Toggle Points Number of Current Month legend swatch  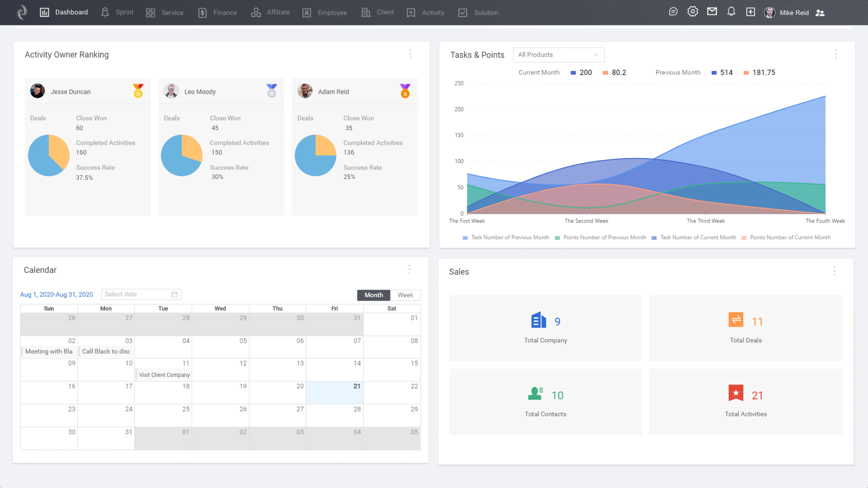(744, 238)
